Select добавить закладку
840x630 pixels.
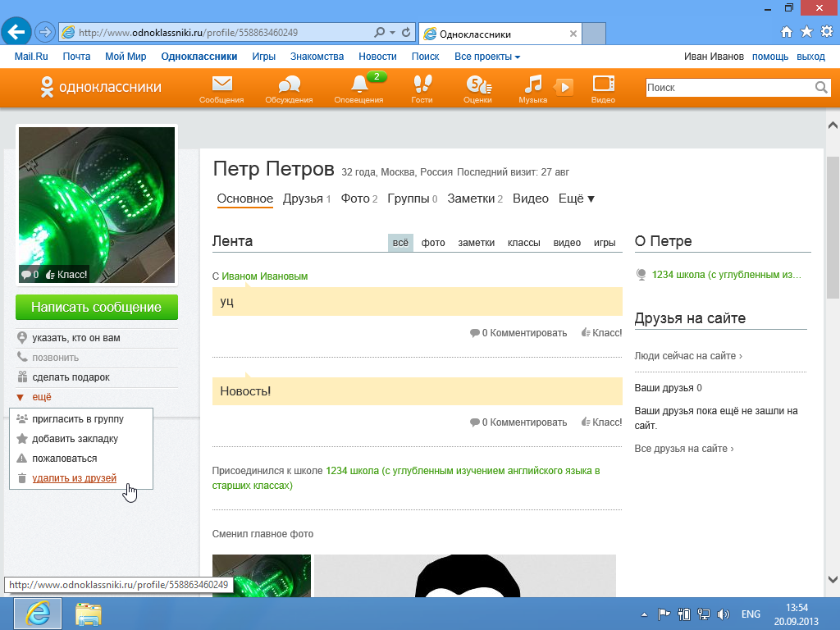(x=75, y=439)
